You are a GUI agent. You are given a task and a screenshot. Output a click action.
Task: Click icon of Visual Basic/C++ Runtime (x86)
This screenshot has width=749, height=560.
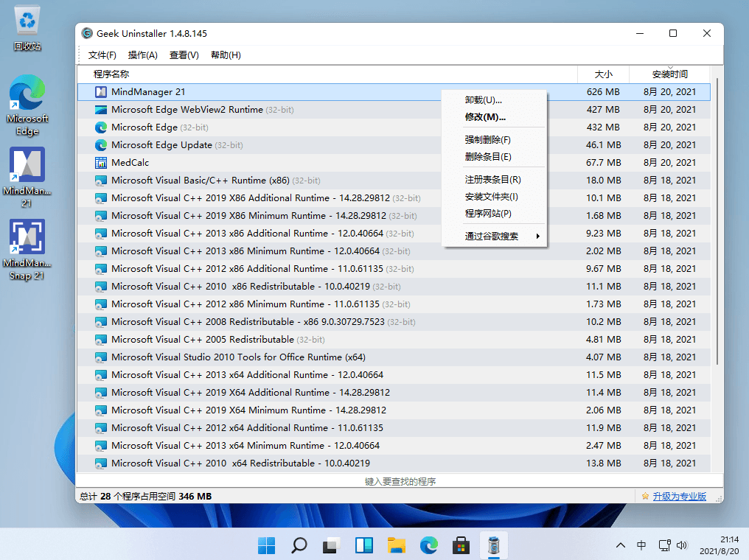click(101, 181)
